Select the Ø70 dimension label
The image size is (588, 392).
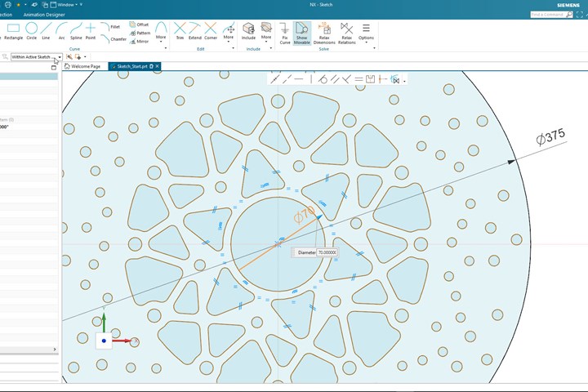303,216
